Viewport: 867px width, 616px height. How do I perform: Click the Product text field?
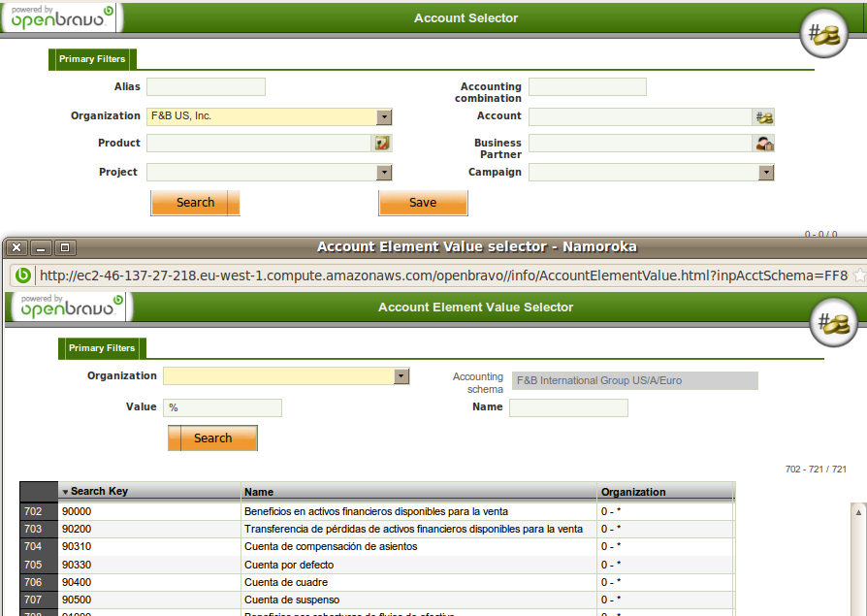259,144
